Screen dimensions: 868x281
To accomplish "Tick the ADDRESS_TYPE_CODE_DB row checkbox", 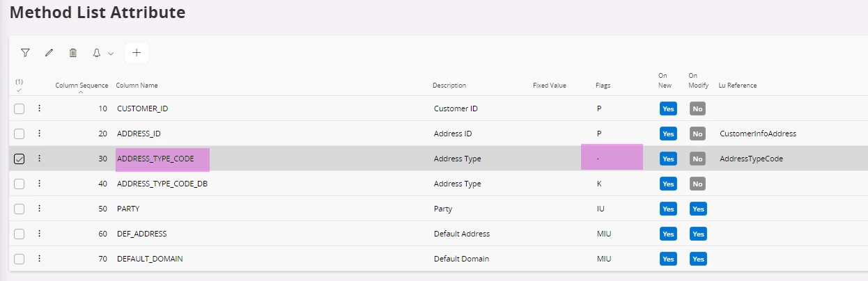I will pos(20,184).
